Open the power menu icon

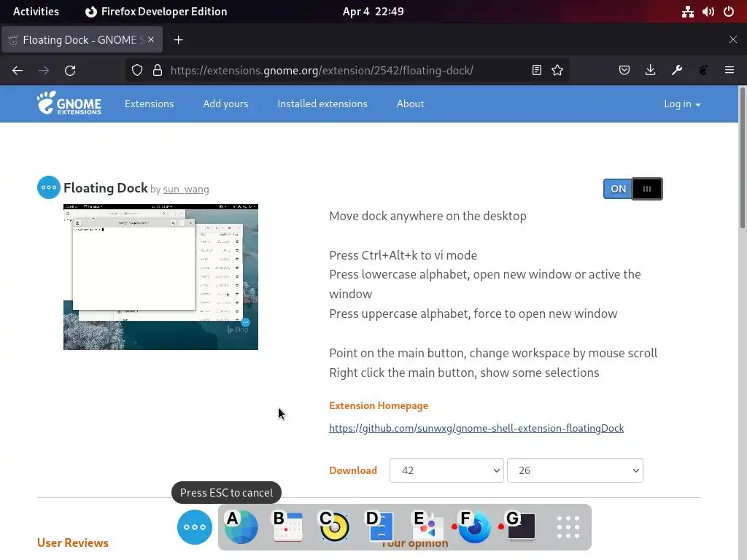coord(729,12)
